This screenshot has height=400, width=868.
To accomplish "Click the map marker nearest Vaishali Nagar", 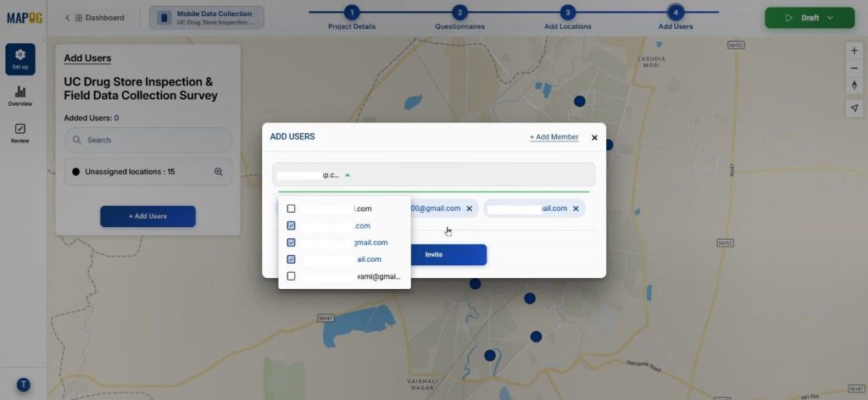I will (x=490, y=355).
